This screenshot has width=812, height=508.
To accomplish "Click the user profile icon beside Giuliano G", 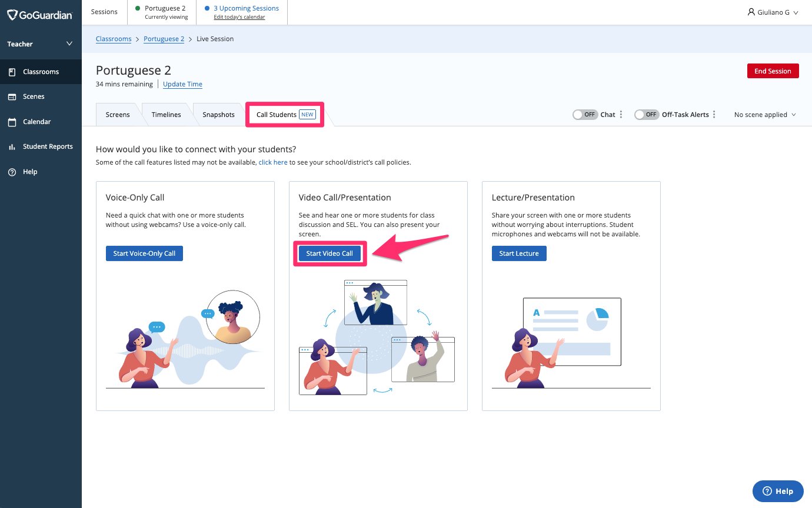I will (751, 12).
